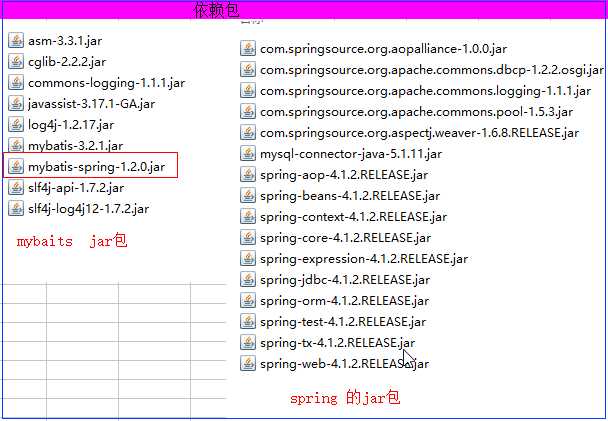Select the spring-orm-4.1.2.RELEASE.jar file name

click(345, 301)
